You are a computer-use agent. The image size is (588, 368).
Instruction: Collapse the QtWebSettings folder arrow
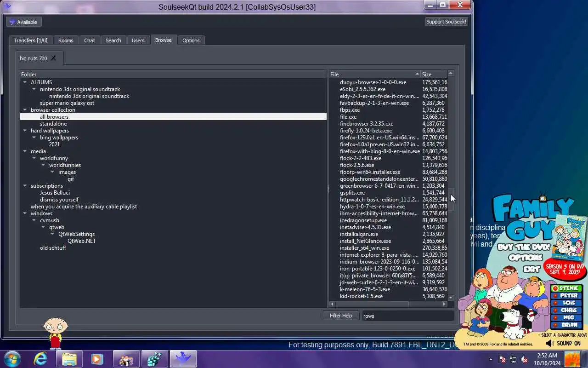(52, 234)
